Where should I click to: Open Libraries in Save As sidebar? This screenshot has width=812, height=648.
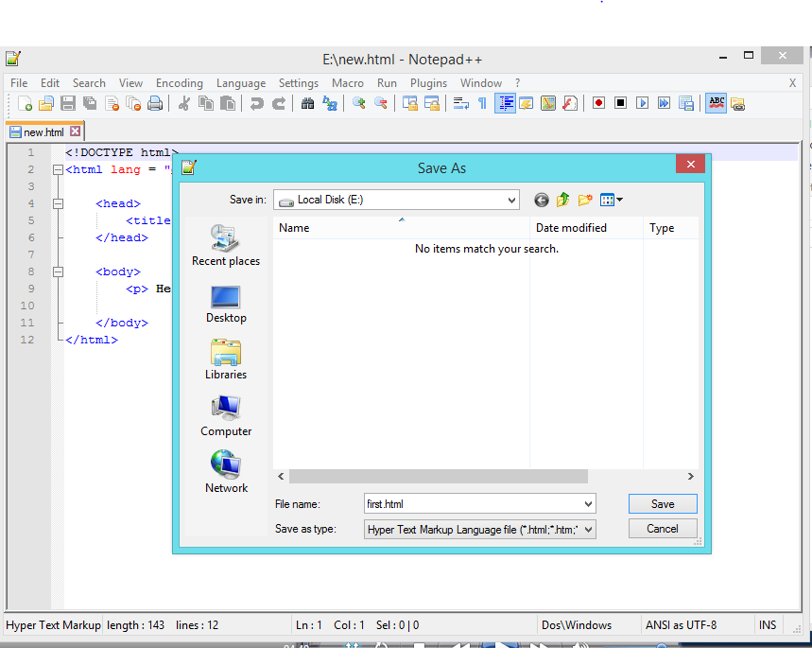click(226, 359)
